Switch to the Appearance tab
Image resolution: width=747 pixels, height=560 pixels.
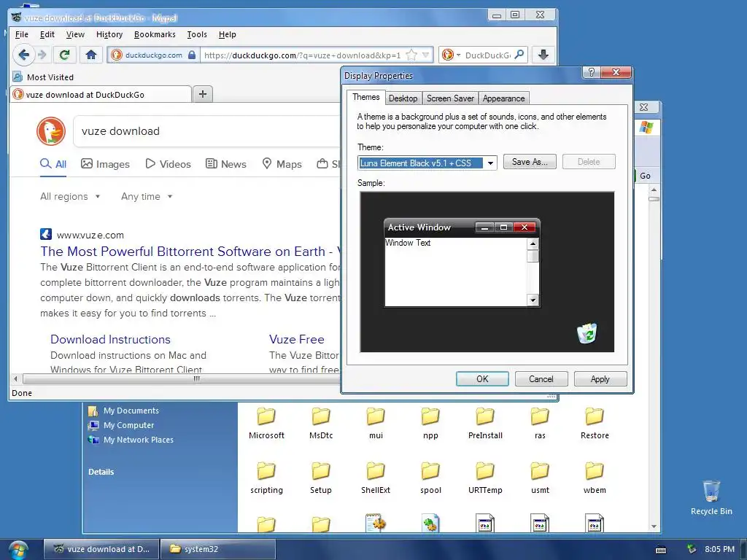[503, 98]
